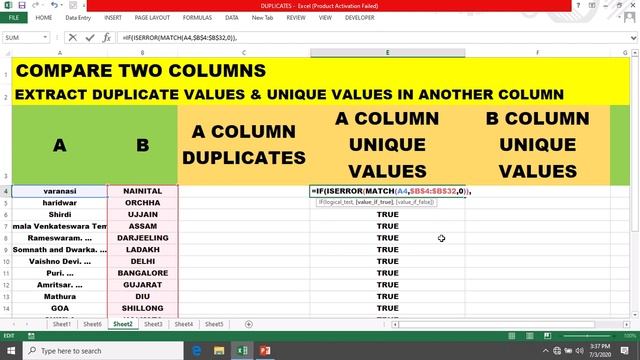Image resolution: width=640 pixels, height=360 pixels.
Task: Open the Ribbon Display Options icon
Action: point(592,5)
